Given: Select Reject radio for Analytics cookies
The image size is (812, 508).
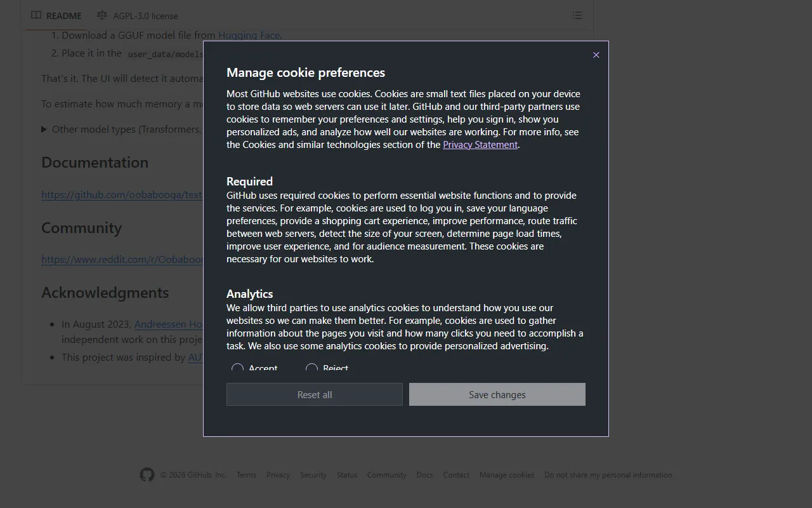Looking at the screenshot, I should pos(311,368).
